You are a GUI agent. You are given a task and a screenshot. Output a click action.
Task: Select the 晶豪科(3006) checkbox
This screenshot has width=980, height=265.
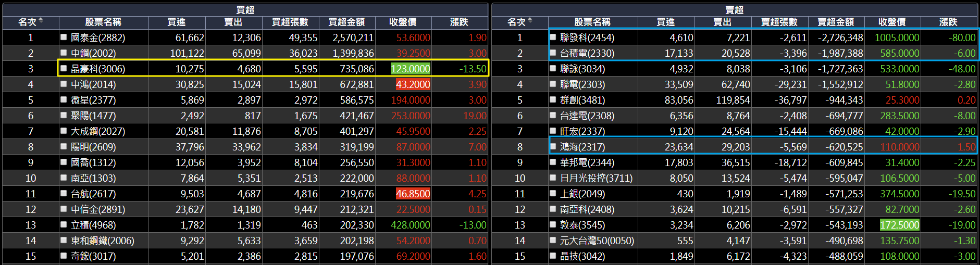pyautogui.click(x=64, y=68)
